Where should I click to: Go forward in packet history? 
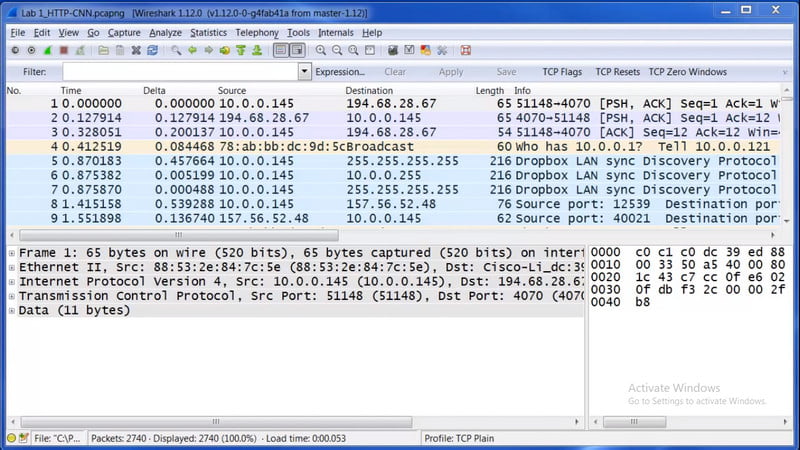coord(209,51)
